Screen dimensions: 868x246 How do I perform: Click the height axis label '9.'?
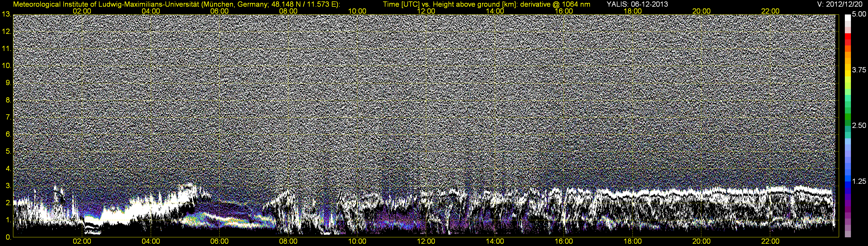click(x=8, y=83)
